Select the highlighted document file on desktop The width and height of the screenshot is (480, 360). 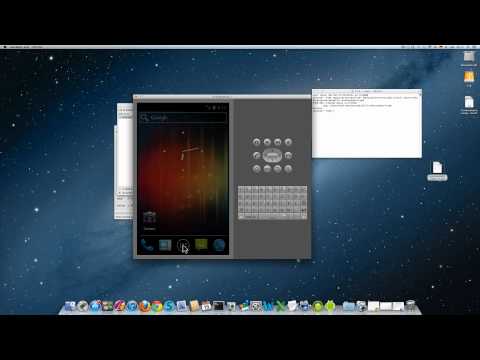point(437,170)
